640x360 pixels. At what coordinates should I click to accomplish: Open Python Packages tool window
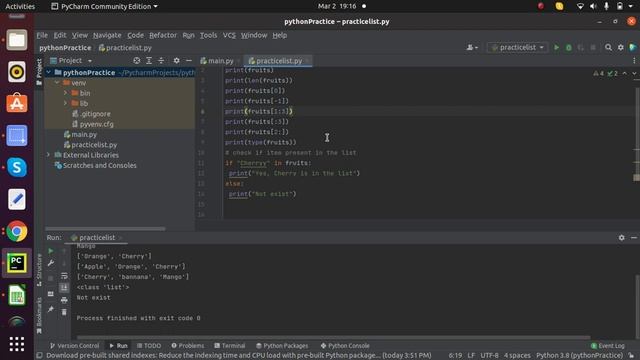[282, 346]
